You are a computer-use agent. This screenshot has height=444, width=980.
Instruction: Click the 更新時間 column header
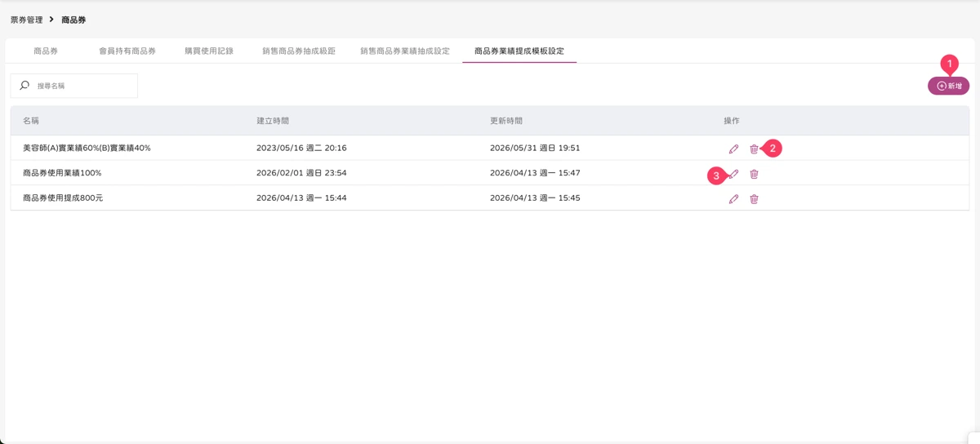(x=506, y=121)
